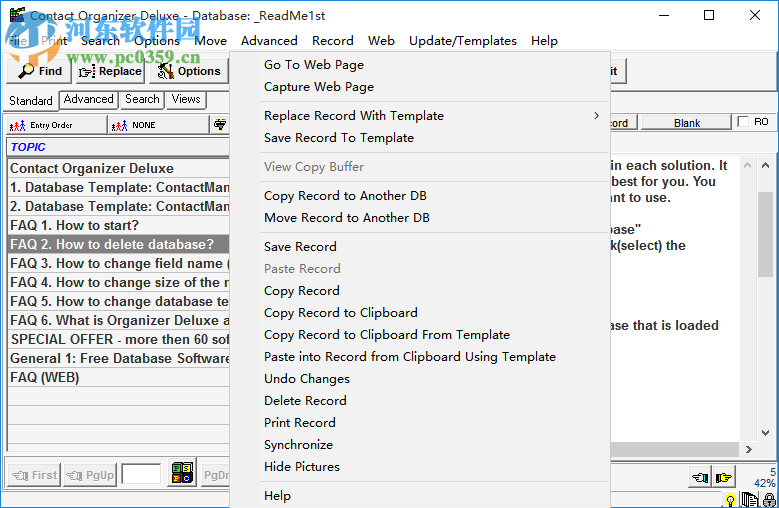Click the Blank button
This screenshot has height=508, width=779.
pos(687,123)
